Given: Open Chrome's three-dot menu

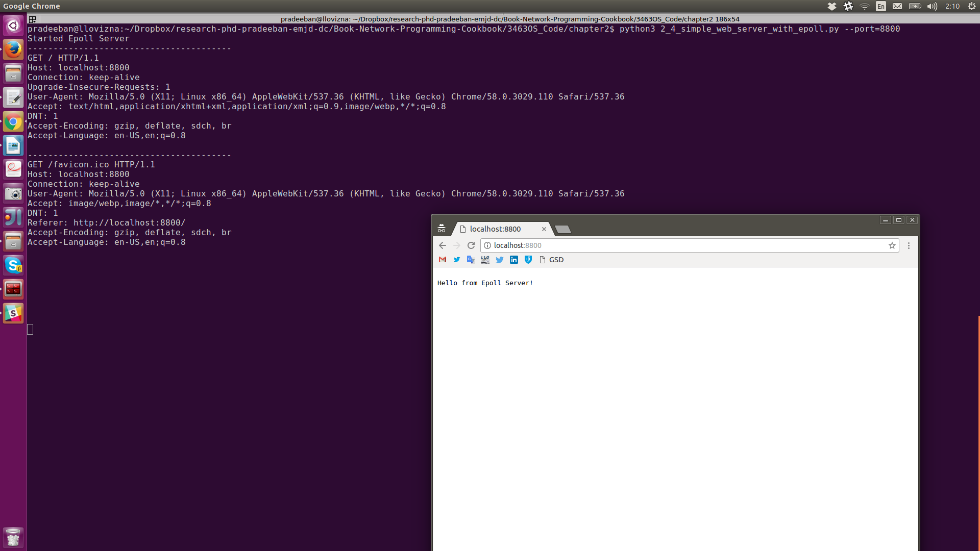Looking at the screenshot, I should [909, 245].
